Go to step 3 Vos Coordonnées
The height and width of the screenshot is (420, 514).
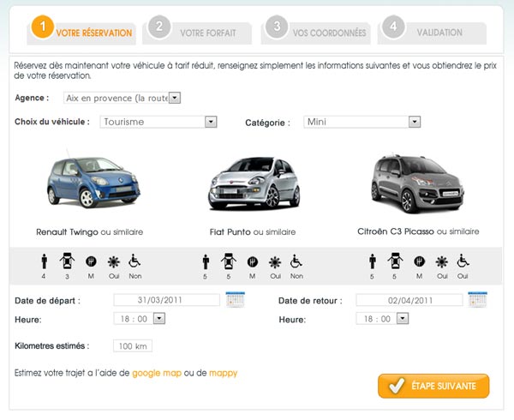[315, 30]
